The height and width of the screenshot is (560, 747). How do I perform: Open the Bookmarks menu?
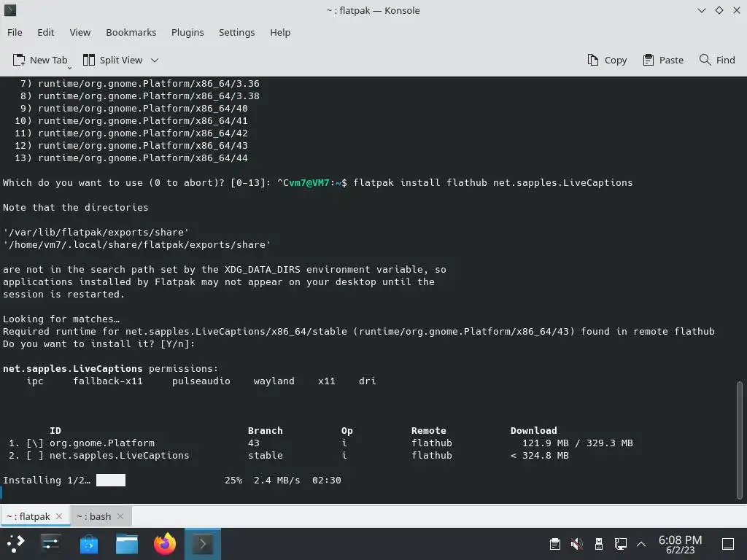coord(131,32)
